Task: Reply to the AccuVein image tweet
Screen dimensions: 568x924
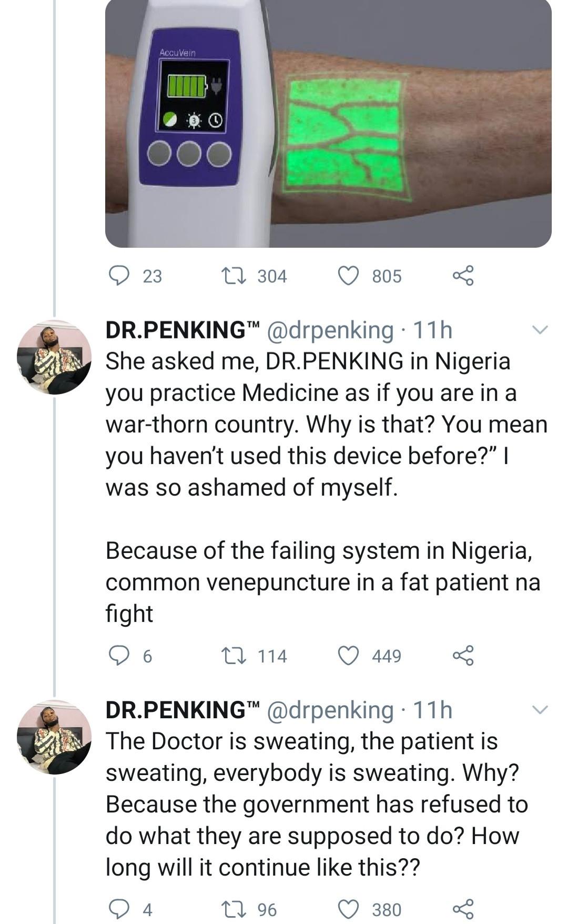Action: click(x=119, y=275)
